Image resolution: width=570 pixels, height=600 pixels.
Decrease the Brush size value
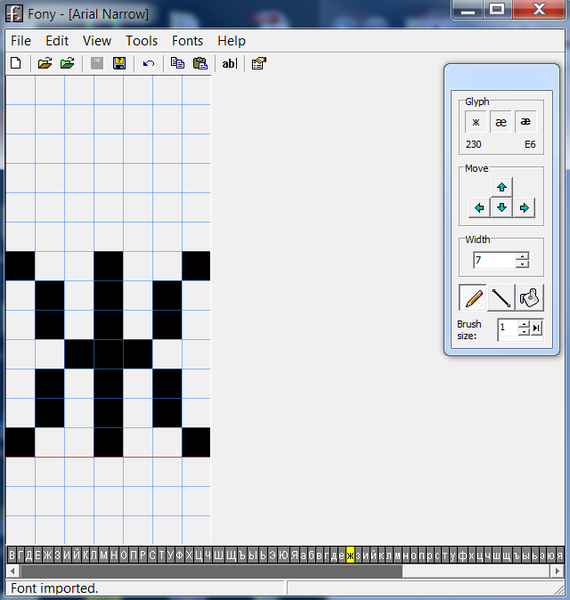pyautogui.click(x=524, y=332)
